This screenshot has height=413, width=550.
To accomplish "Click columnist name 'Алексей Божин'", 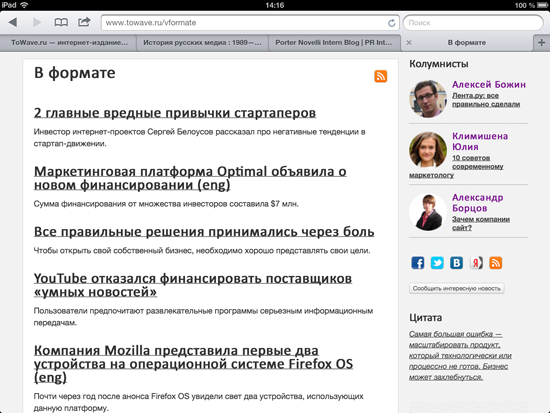I will pyautogui.click(x=489, y=85).
